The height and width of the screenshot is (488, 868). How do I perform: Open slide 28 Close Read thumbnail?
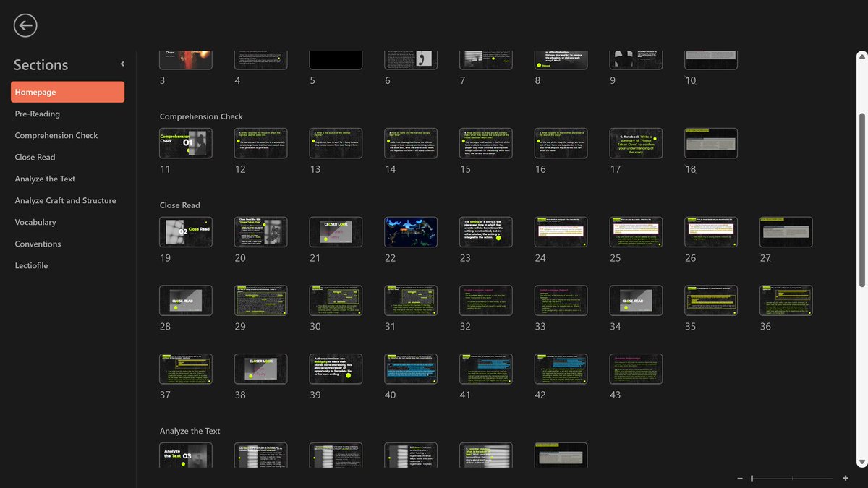pyautogui.click(x=186, y=300)
